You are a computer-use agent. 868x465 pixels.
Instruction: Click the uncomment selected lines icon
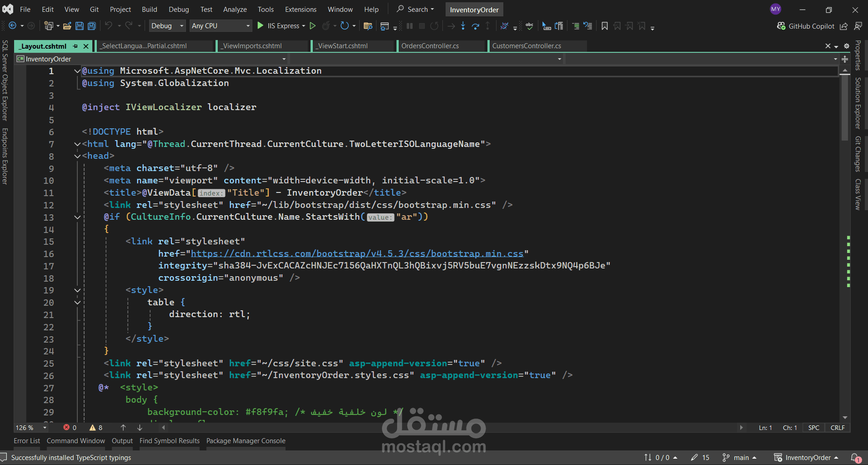pyautogui.click(x=588, y=26)
